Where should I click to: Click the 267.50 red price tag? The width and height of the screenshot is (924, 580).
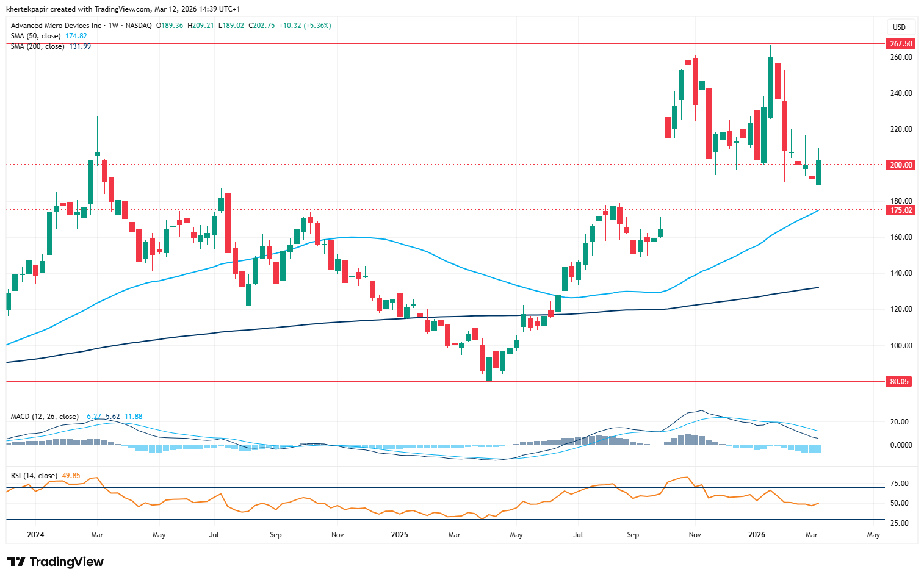tap(900, 44)
